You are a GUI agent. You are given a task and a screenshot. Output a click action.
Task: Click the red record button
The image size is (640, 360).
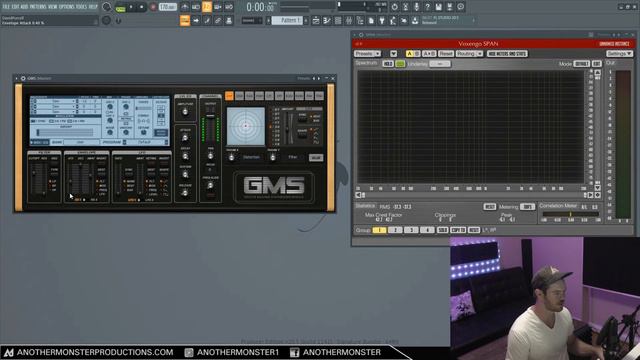[153, 7]
